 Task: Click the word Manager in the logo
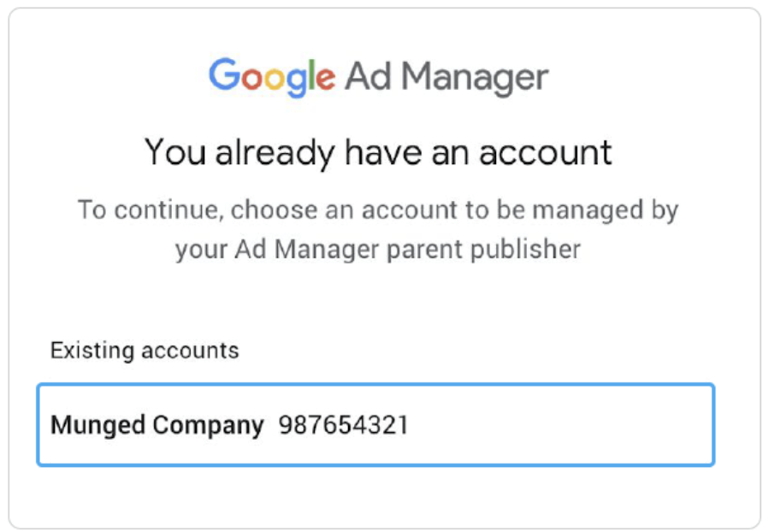476,79
